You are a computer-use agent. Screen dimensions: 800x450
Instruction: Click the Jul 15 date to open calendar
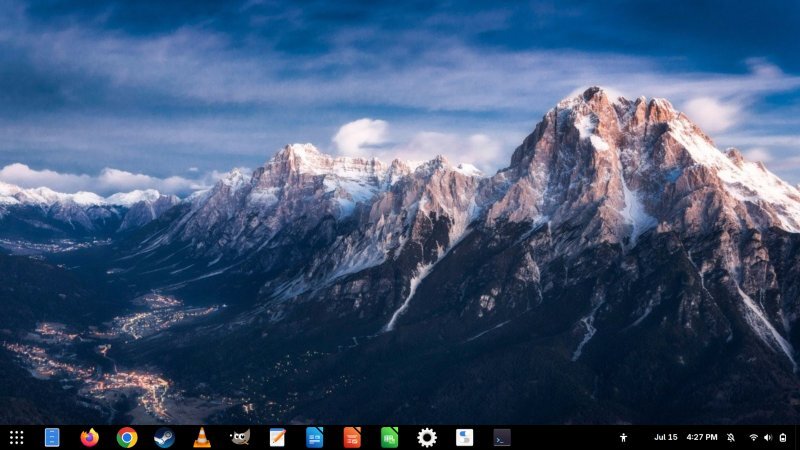tap(666, 437)
